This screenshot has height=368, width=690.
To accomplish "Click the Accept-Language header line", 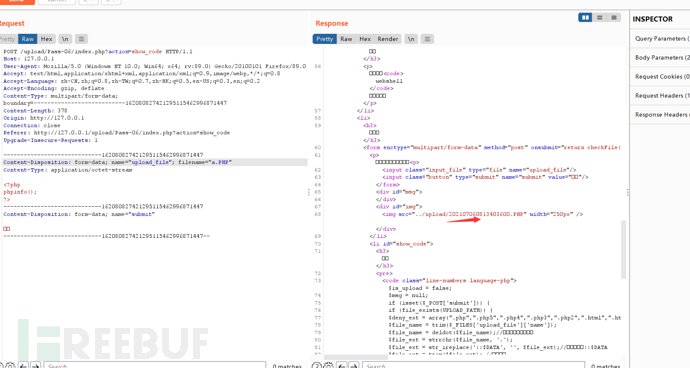I will [132, 81].
